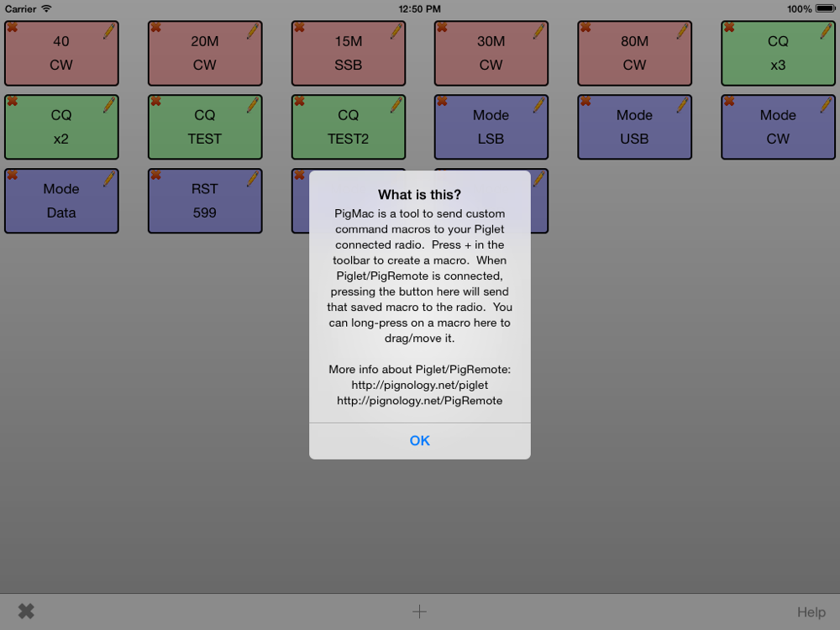The image size is (840, 630).
Task: Delete the 15M SSB macro via red X
Action: point(300,28)
